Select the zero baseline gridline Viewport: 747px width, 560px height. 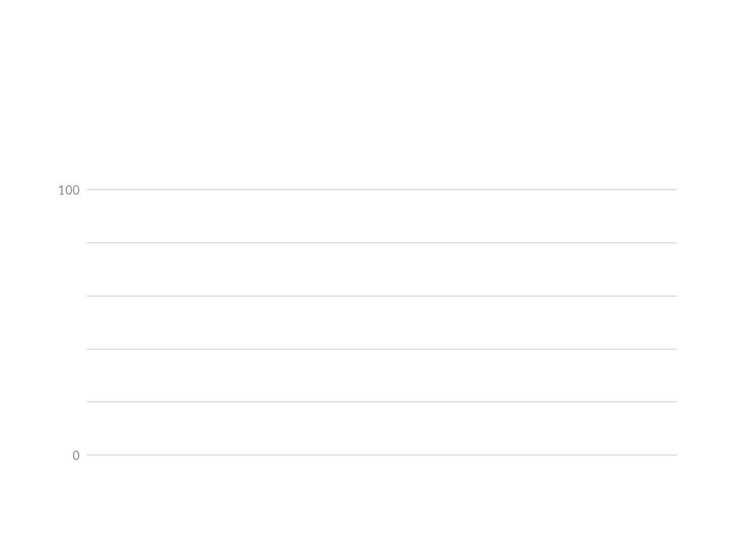tap(382, 455)
